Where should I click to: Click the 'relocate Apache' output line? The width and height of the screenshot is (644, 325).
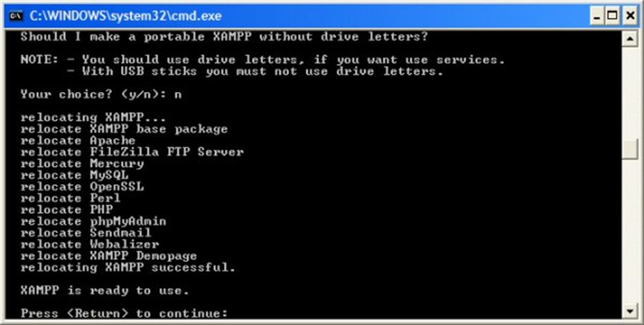coord(78,141)
